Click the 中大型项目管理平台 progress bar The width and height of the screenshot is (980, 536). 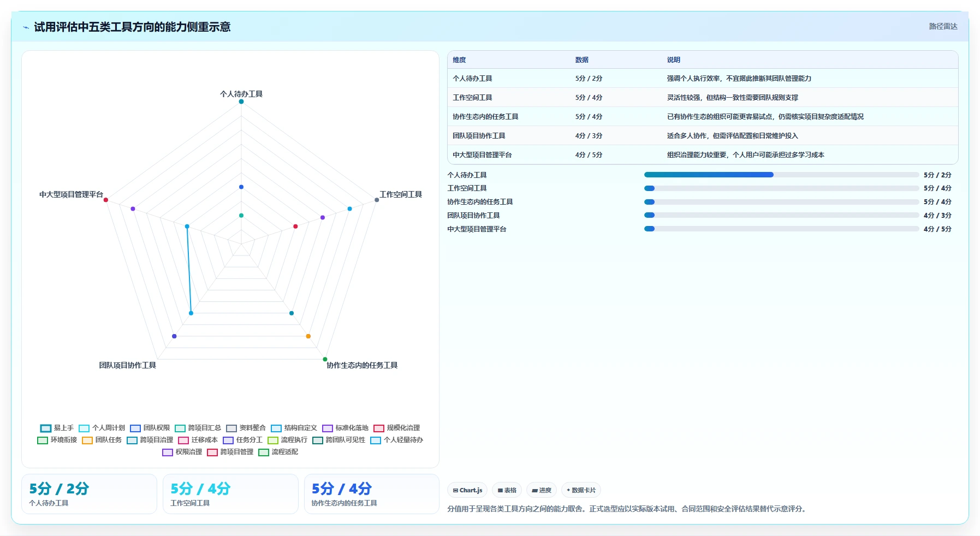781,229
